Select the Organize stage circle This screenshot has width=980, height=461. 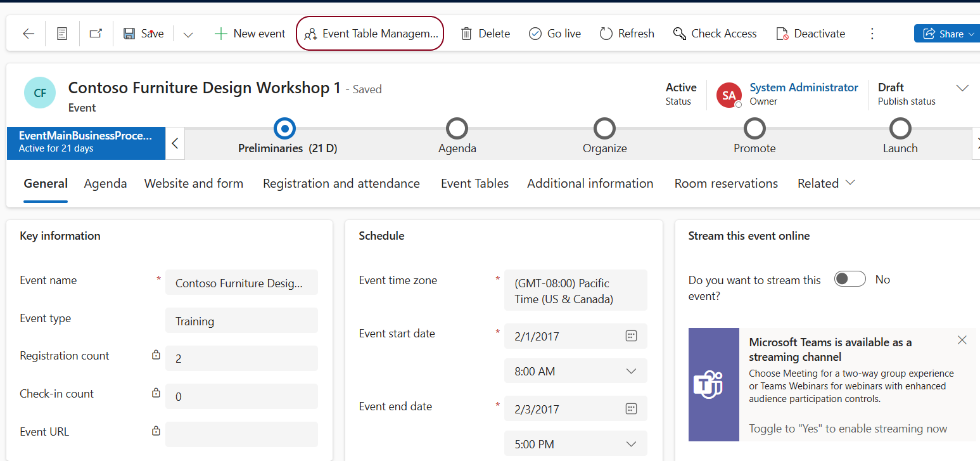[605, 129]
